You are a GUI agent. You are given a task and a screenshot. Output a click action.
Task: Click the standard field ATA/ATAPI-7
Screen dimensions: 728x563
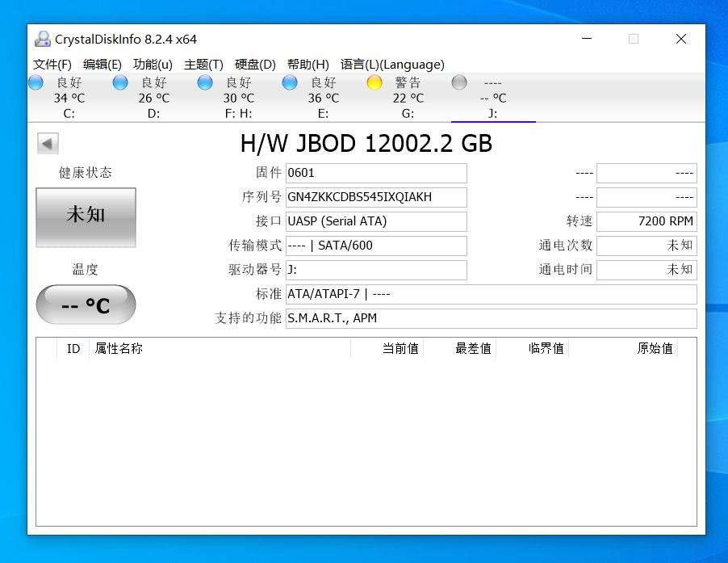492,294
